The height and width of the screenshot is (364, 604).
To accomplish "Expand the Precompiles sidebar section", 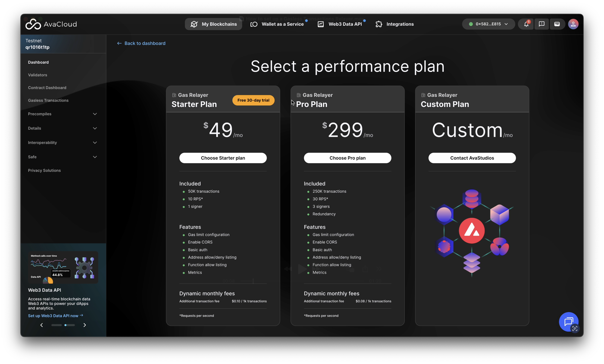I will [x=95, y=114].
